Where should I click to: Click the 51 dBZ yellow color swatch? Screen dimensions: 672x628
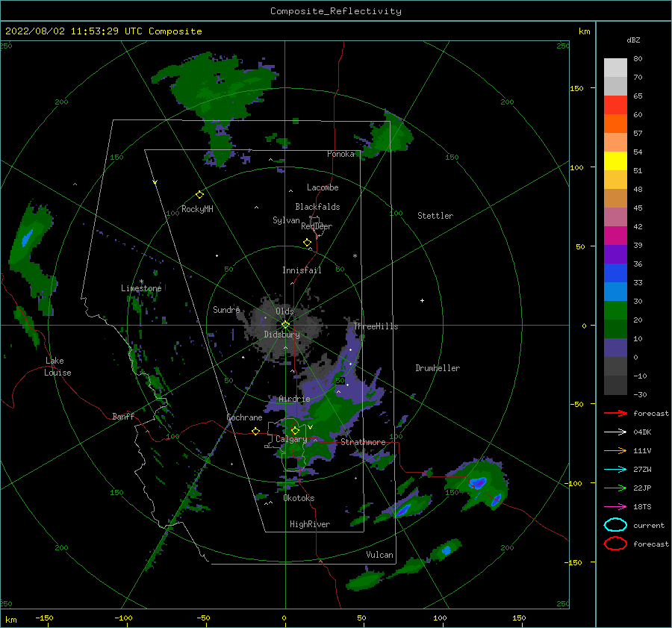point(615,161)
